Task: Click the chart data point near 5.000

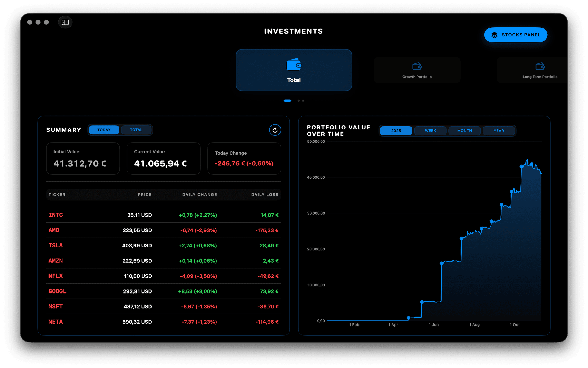Action: pyautogui.click(x=422, y=302)
